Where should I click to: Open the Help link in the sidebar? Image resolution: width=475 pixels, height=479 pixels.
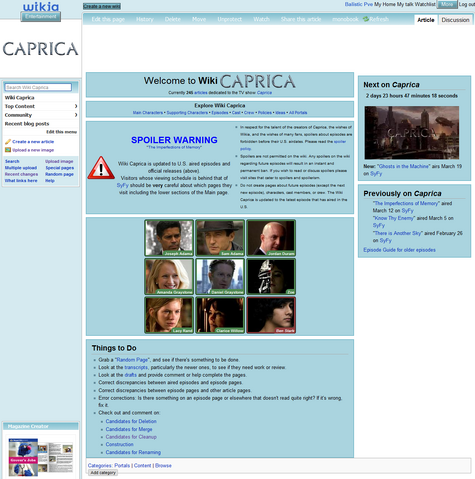pyautogui.click(x=50, y=180)
